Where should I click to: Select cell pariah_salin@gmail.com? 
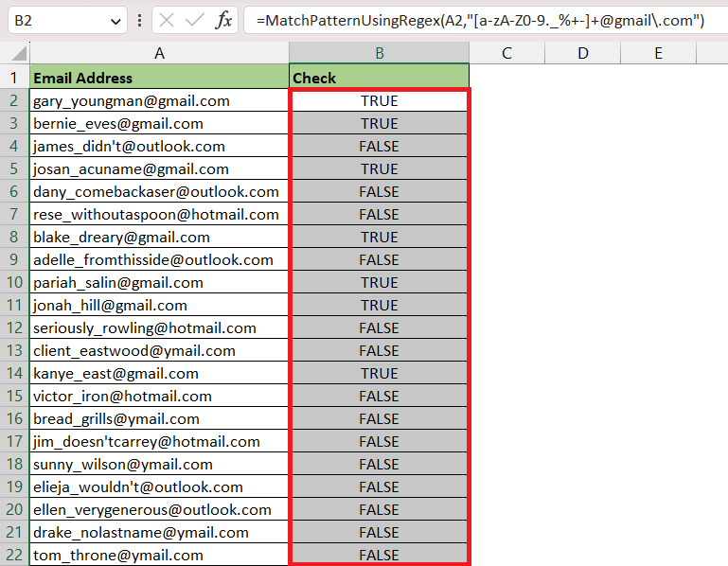[x=159, y=282]
